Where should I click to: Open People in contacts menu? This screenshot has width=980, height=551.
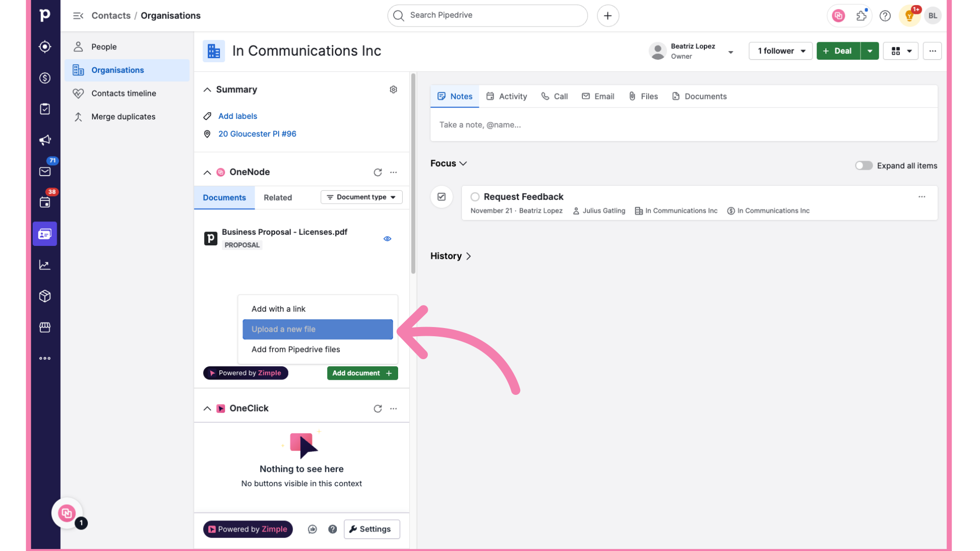pyautogui.click(x=127, y=47)
